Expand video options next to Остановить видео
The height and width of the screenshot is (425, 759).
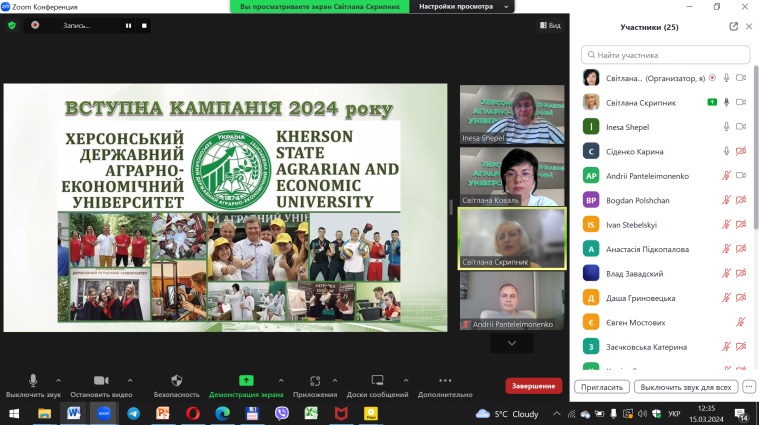(x=130, y=380)
